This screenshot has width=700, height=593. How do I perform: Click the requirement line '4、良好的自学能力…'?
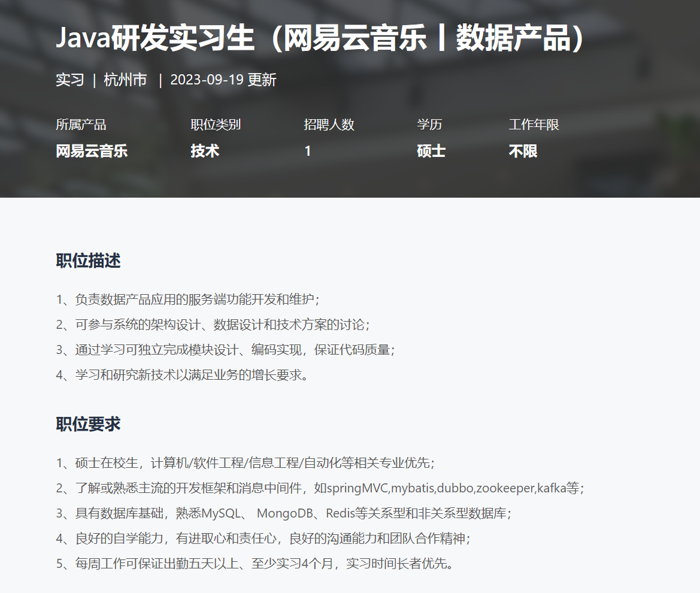click(x=263, y=538)
